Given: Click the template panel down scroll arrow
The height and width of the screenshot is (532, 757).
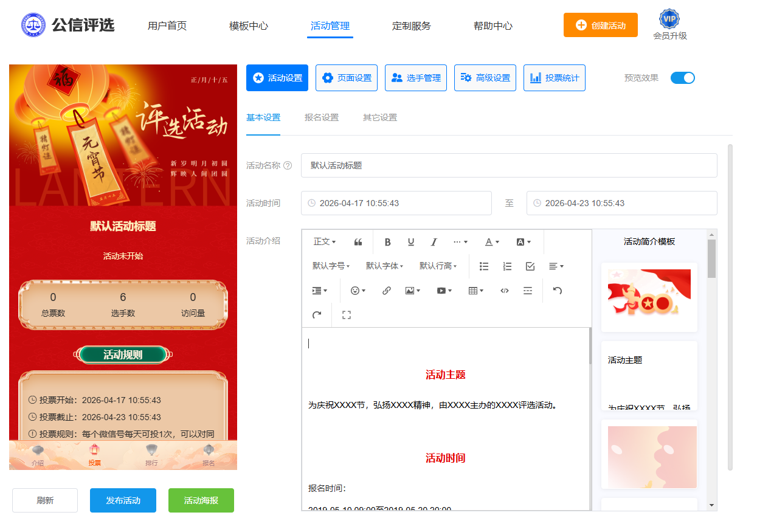Looking at the screenshot, I should point(711,505).
